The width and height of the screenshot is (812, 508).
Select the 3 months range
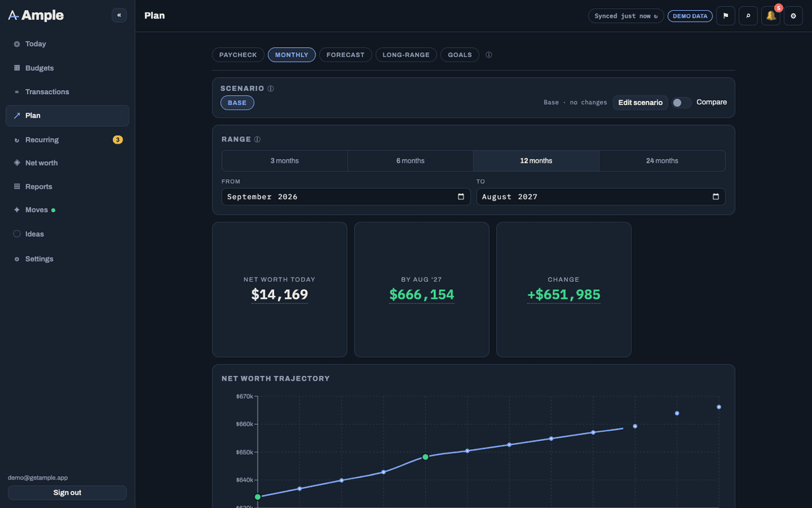click(285, 161)
